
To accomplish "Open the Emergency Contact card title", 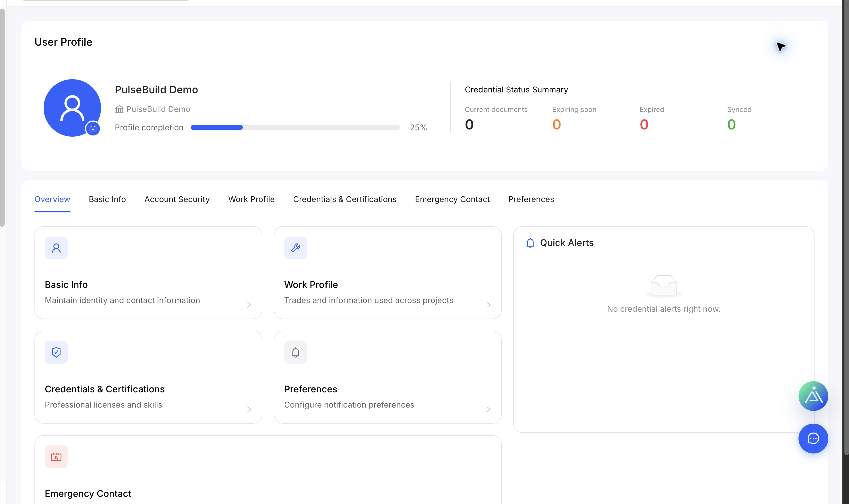I will (88, 493).
